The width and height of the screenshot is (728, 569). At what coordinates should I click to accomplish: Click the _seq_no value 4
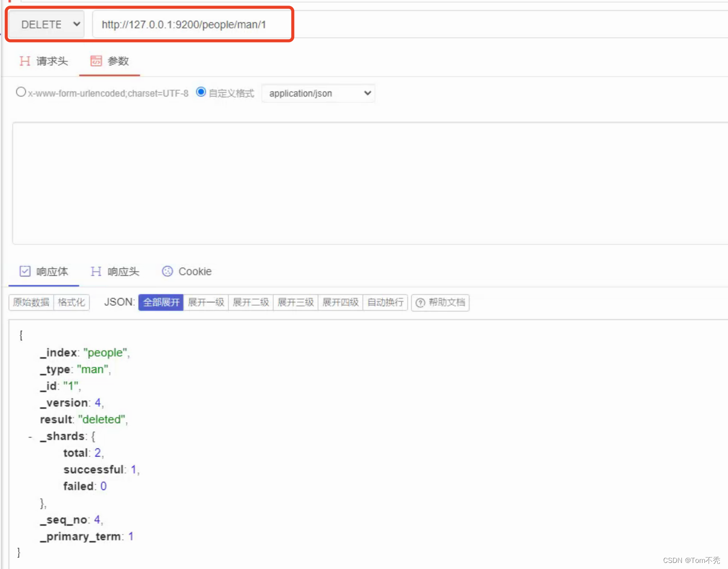tap(97, 520)
